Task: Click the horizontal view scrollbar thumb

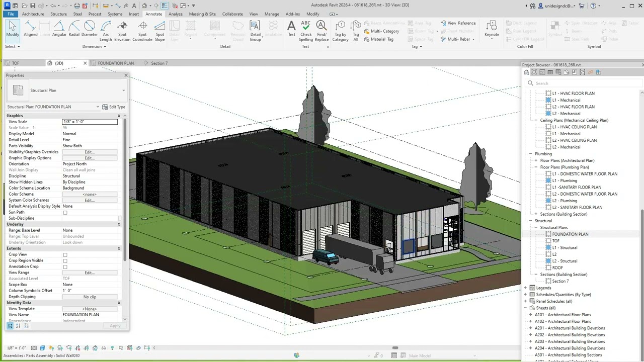Action: point(395,348)
